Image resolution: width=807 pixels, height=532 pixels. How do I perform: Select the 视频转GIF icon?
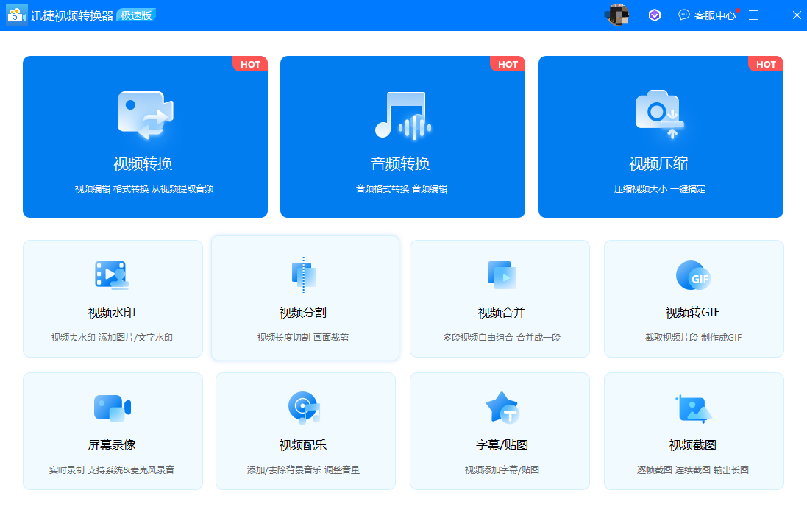[693, 275]
